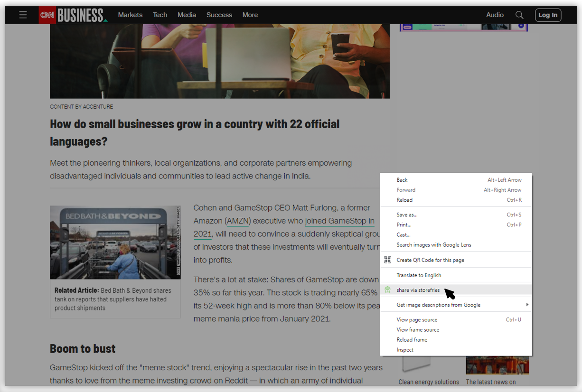Open the Bed Bath & Beyond article thumbnail
The image size is (582, 392).
coord(115,243)
